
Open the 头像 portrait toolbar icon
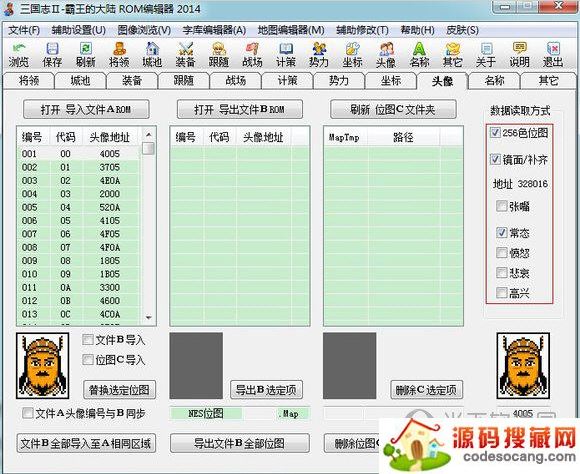click(x=386, y=55)
